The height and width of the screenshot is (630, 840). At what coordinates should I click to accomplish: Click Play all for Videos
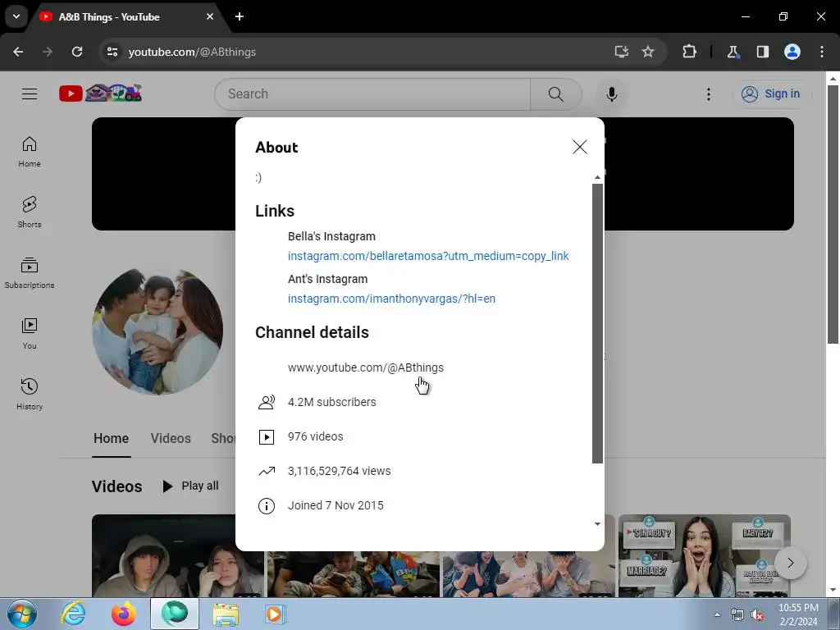(x=190, y=486)
